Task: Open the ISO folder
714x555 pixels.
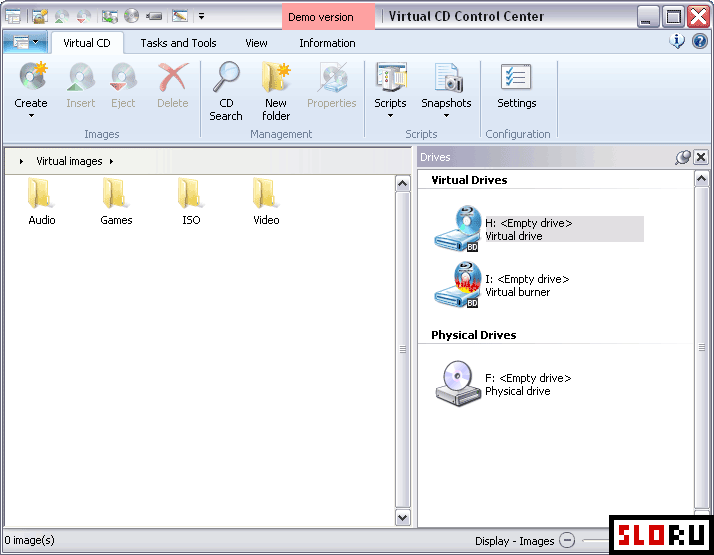Action: tap(191, 202)
